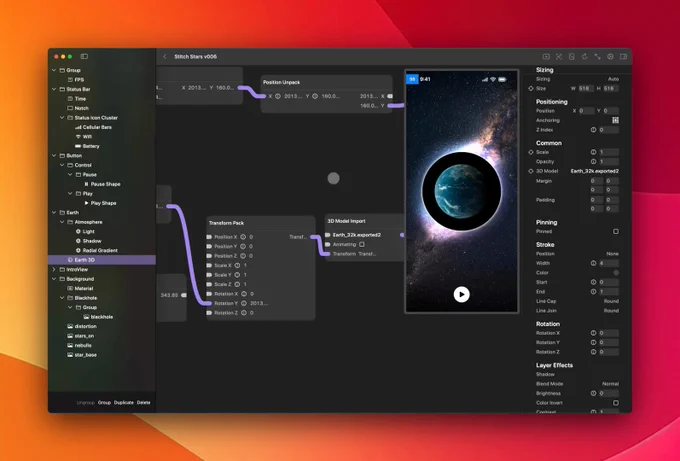The width and height of the screenshot is (680, 461).
Task: Toggle the sidebar panel icon next to traffic lights
Action: click(x=84, y=56)
